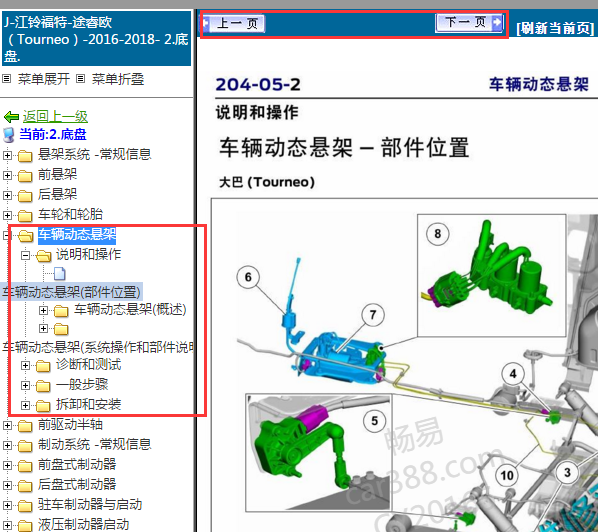Viewport: 598px width, 532px height.
Task: Open 车辆动态悬架(部件位置) document entry
Action: click(71, 292)
